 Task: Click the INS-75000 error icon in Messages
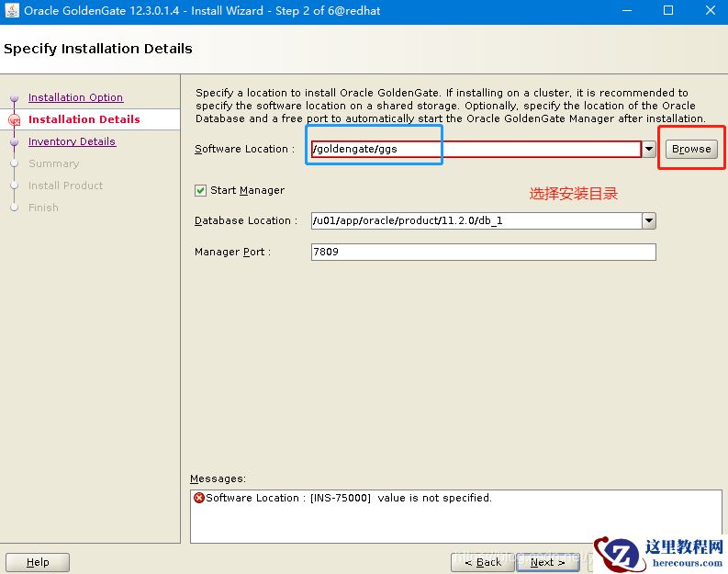(198, 498)
